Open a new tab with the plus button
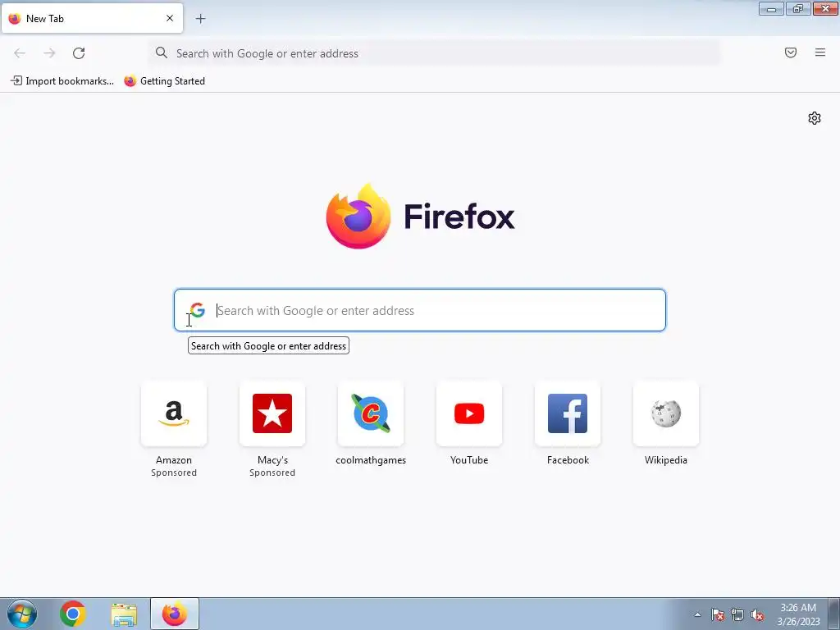Viewport: 840px width, 630px height. pos(200,19)
